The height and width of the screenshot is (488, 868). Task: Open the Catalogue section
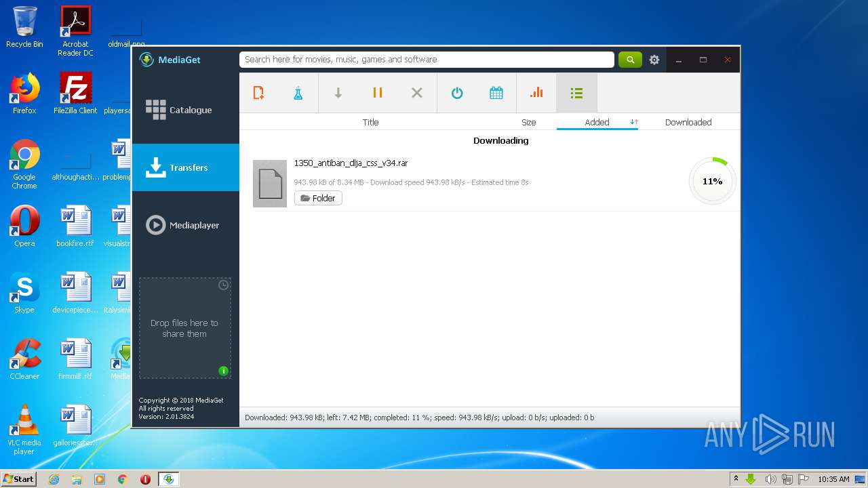coord(186,110)
